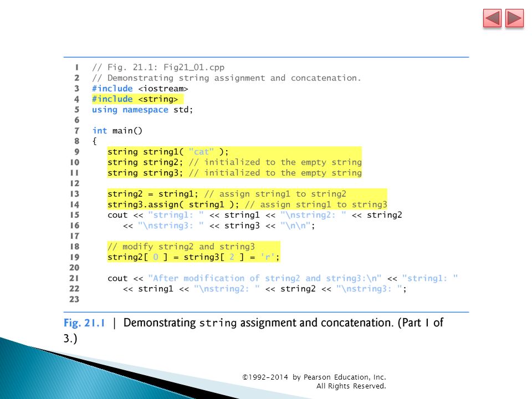Click the '// modify string2 and string3' comment
This screenshot has width=532, height=399.
tap(181, 246)
